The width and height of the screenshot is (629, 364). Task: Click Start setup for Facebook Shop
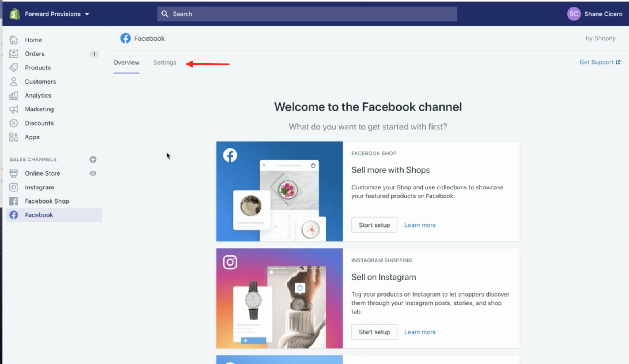tap(374, 225)
